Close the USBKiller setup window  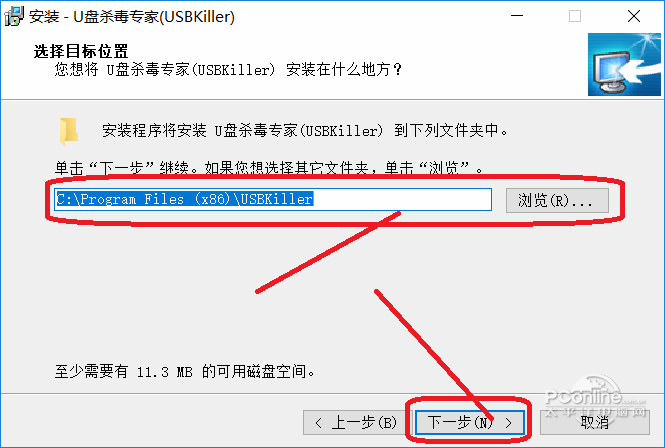[634, 16]
